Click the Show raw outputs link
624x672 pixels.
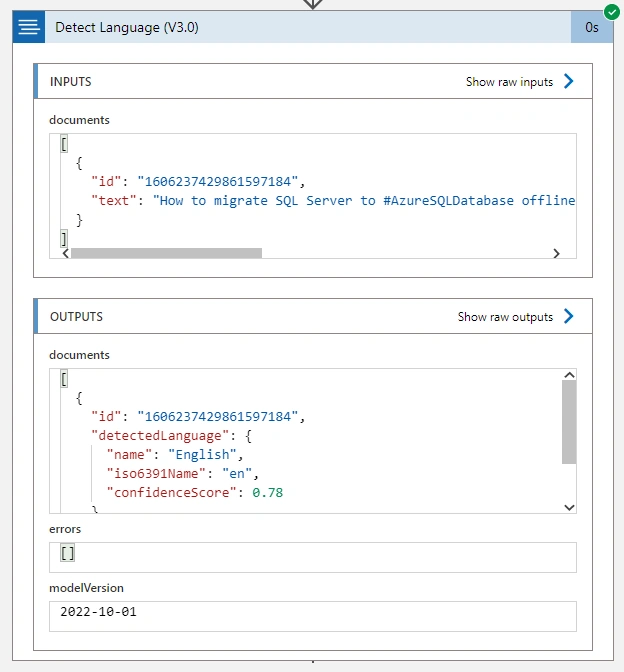(505, 317)
